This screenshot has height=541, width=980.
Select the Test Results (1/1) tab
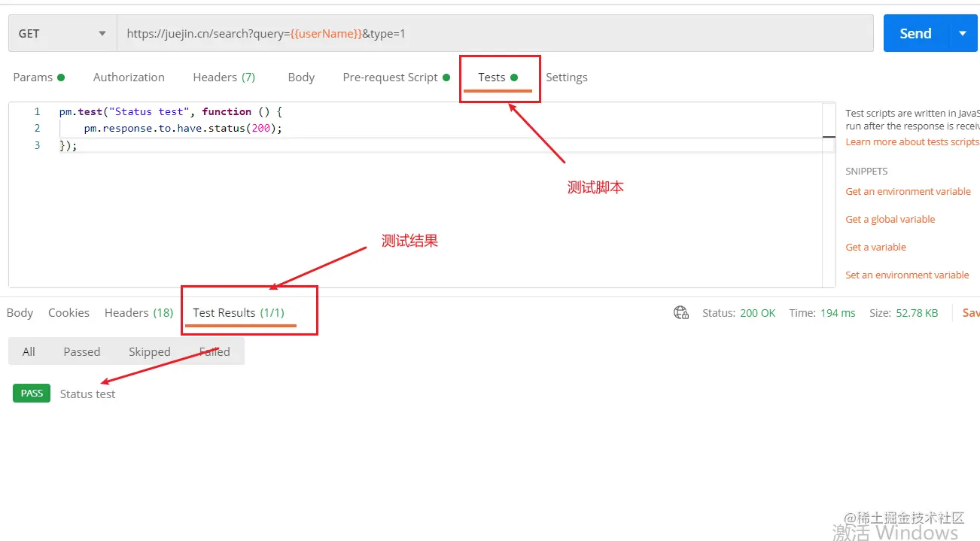click(239, 313)
